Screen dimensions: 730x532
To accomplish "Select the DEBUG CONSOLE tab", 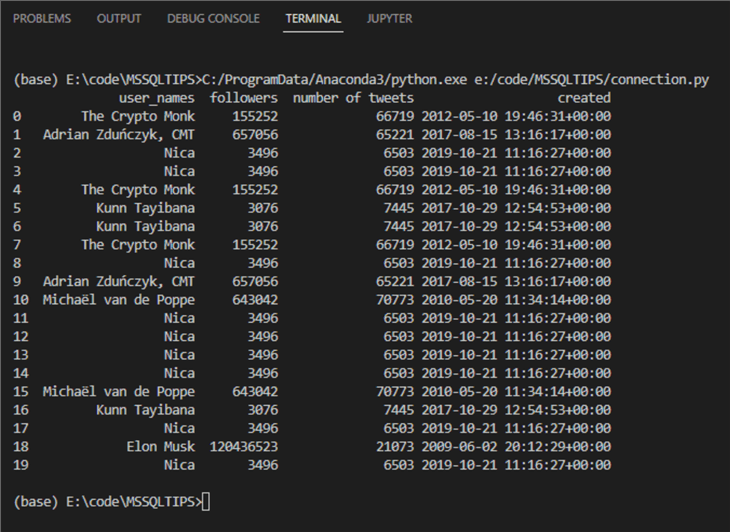I will [x=213, y=19].
